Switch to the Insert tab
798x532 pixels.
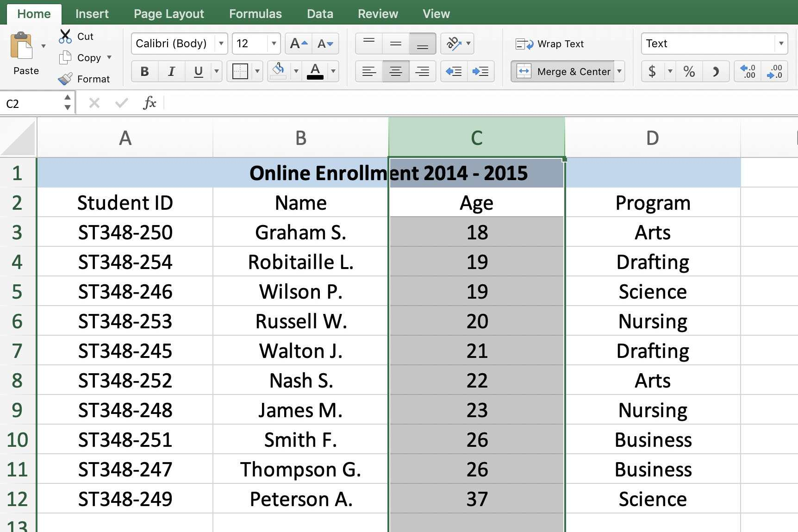point(92,14)
